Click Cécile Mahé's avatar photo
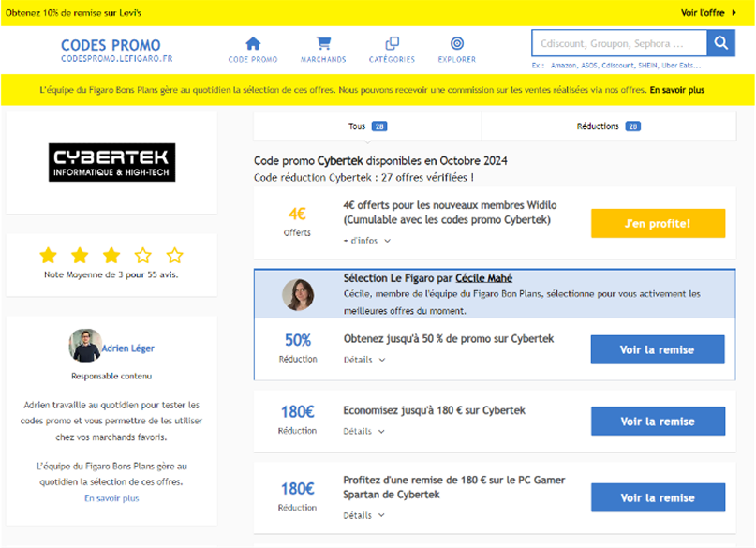The image size is (756, 548). pos(298,294)
